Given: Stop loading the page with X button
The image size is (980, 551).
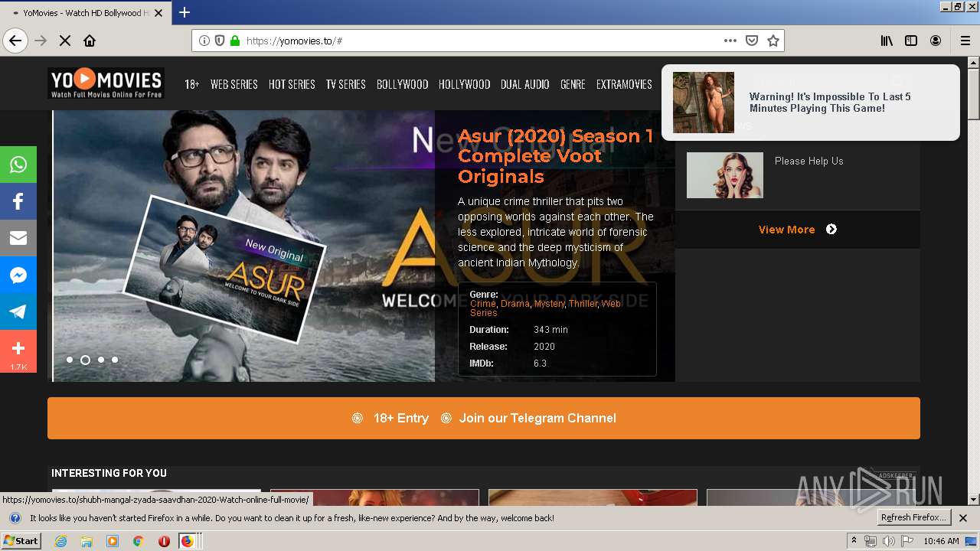Looking at the screenshot, I should [65, 41].
